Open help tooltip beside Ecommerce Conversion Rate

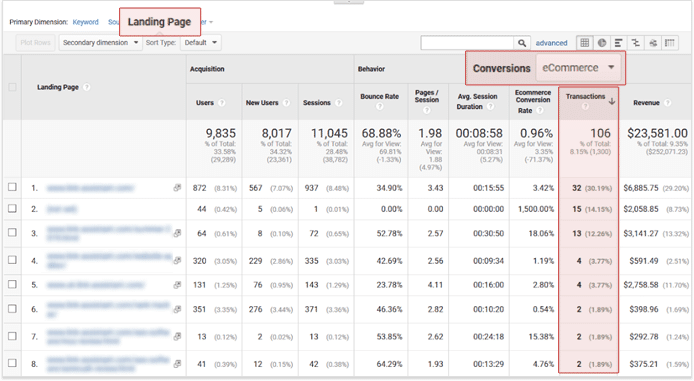(x=540, y=111)
